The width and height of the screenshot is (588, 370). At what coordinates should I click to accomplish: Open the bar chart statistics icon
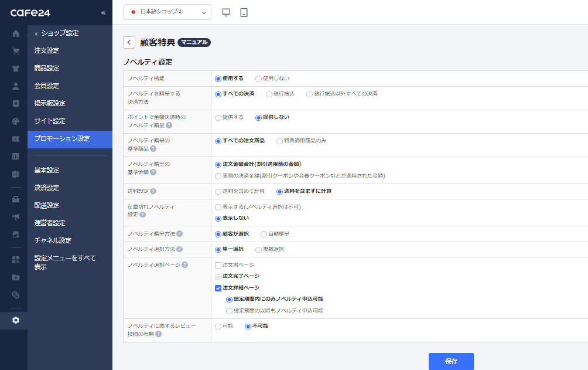click(x=16, y=156)
